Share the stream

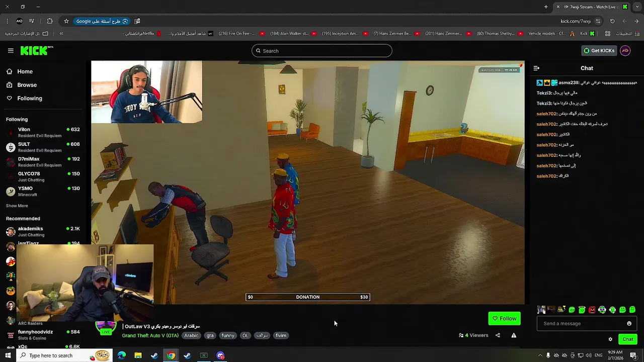498,335
